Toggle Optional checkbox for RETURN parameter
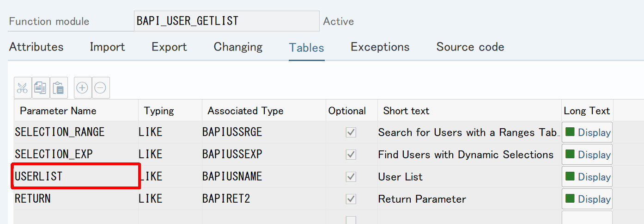 coord(351,199)
